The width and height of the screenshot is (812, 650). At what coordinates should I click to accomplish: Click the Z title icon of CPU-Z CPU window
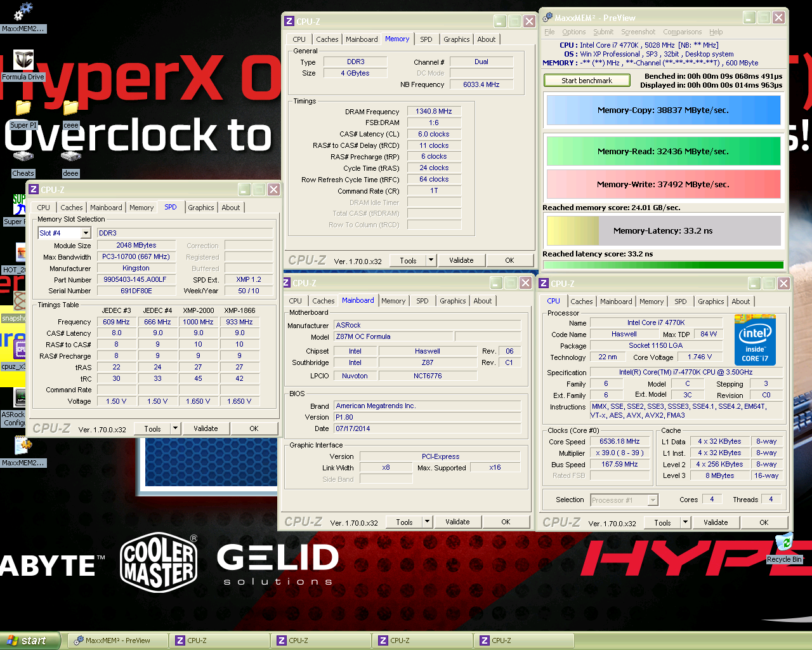544,283
